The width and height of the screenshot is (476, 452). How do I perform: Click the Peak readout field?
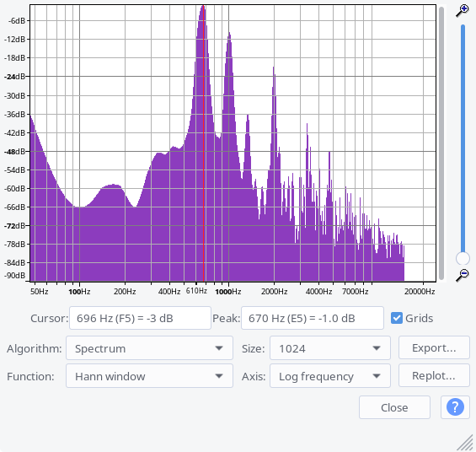coord(313,318)
